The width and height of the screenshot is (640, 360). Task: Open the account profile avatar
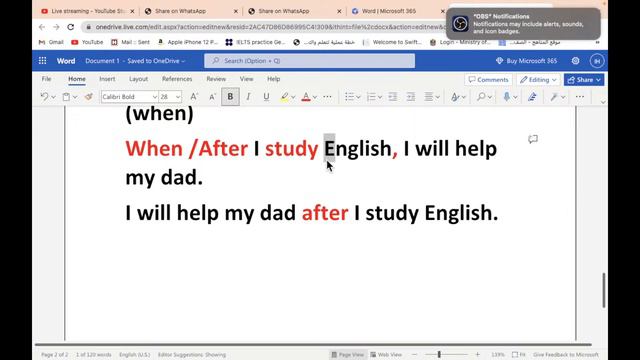[597, 61]
